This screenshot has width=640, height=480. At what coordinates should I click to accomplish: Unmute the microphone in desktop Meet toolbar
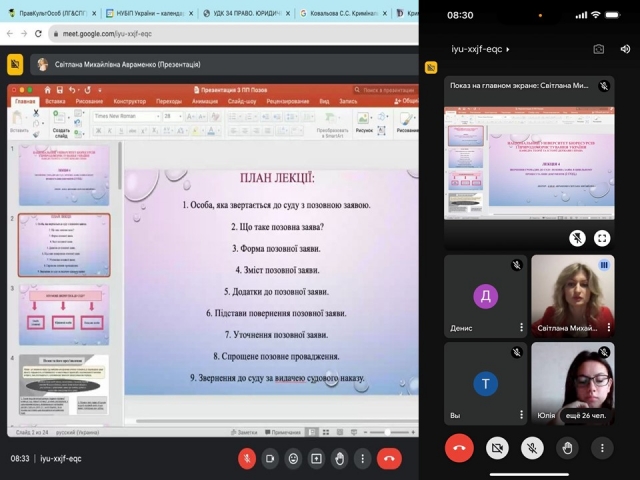click(246, 458)
